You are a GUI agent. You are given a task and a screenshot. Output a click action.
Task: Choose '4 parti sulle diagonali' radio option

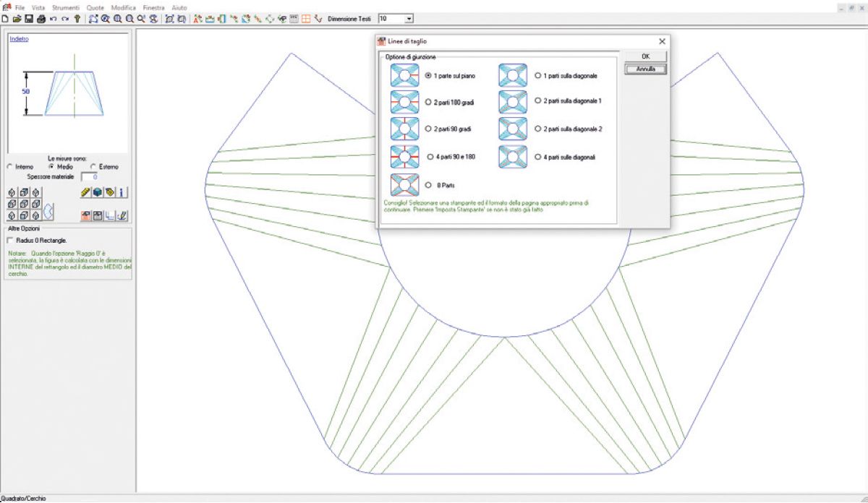(x=537, y=157)
